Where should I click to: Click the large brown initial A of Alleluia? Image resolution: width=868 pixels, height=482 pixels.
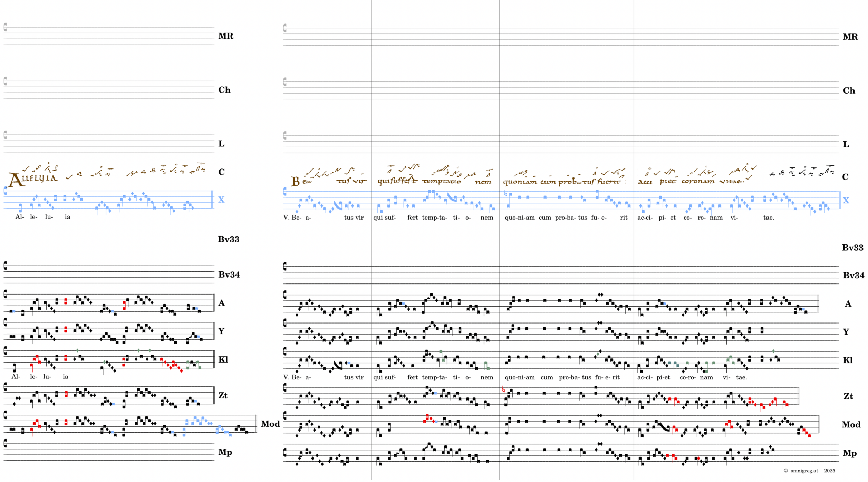[16, 180]
